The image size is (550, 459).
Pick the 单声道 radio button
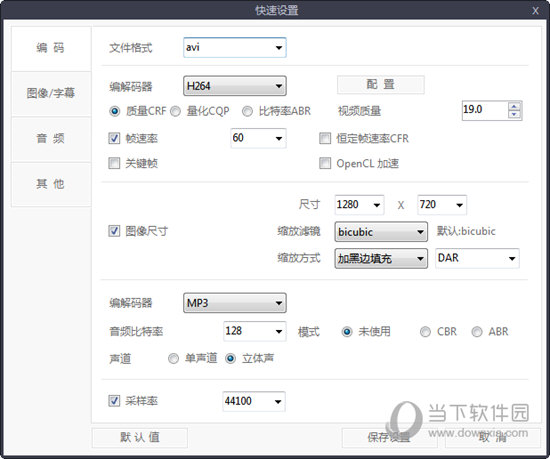click(x=173, y=359)
